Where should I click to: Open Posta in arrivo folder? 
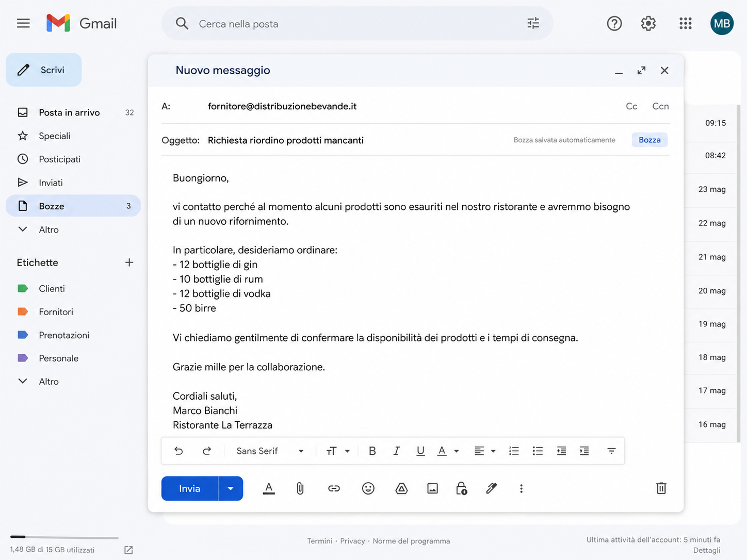[73, 112]
